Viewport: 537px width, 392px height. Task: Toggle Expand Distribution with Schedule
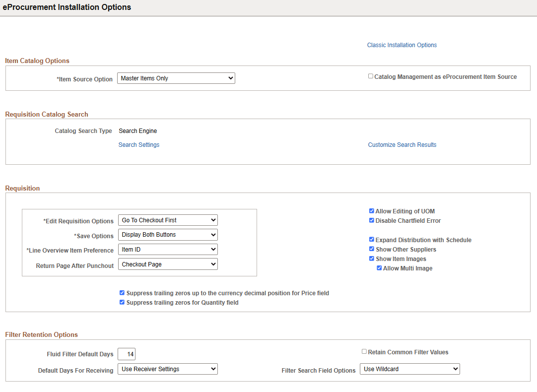click(371, 239)
